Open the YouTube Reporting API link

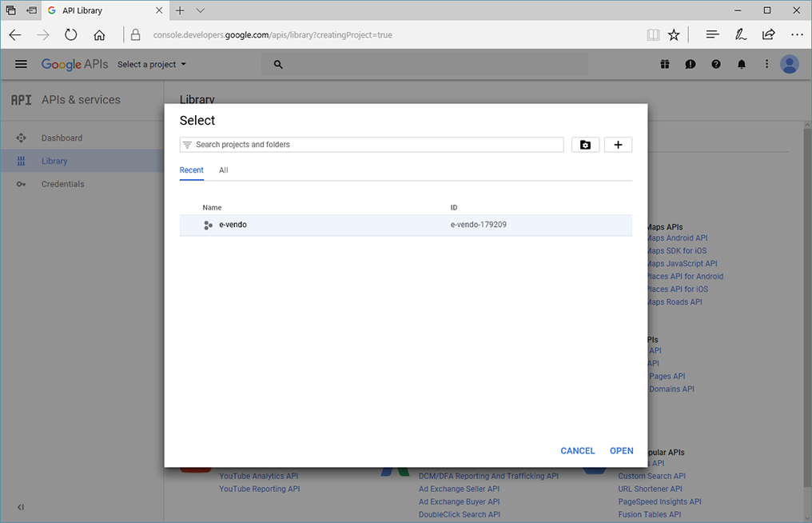(260, 489)
